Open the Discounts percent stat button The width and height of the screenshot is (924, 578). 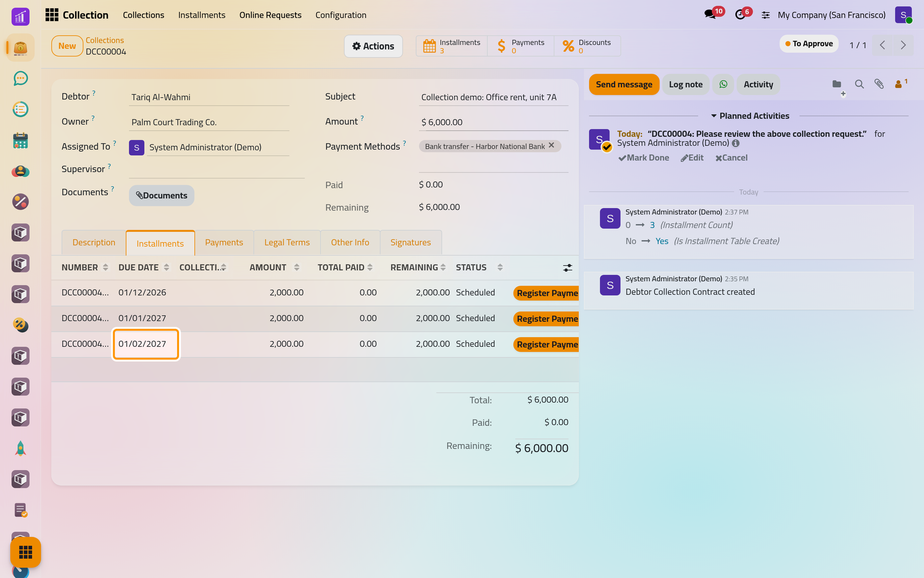[x=587, y=46]
